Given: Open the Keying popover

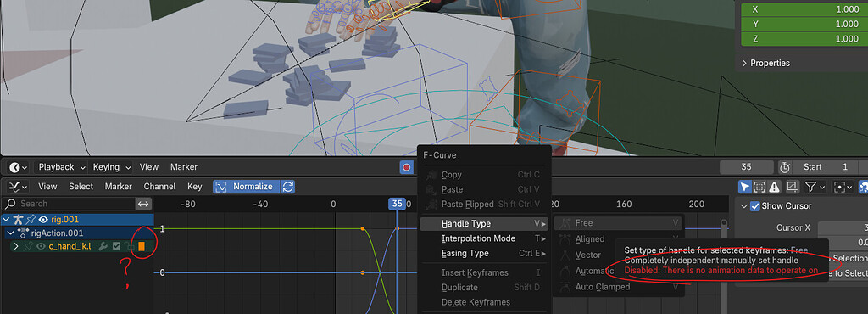Looking at the screenshot, I should pyautogui.click(x=111, y=166).
